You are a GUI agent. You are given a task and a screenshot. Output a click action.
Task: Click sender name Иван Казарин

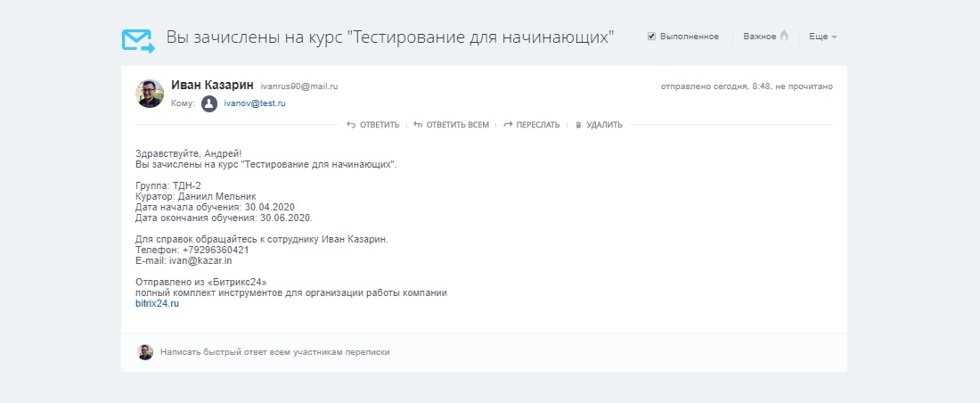(212, 86)
